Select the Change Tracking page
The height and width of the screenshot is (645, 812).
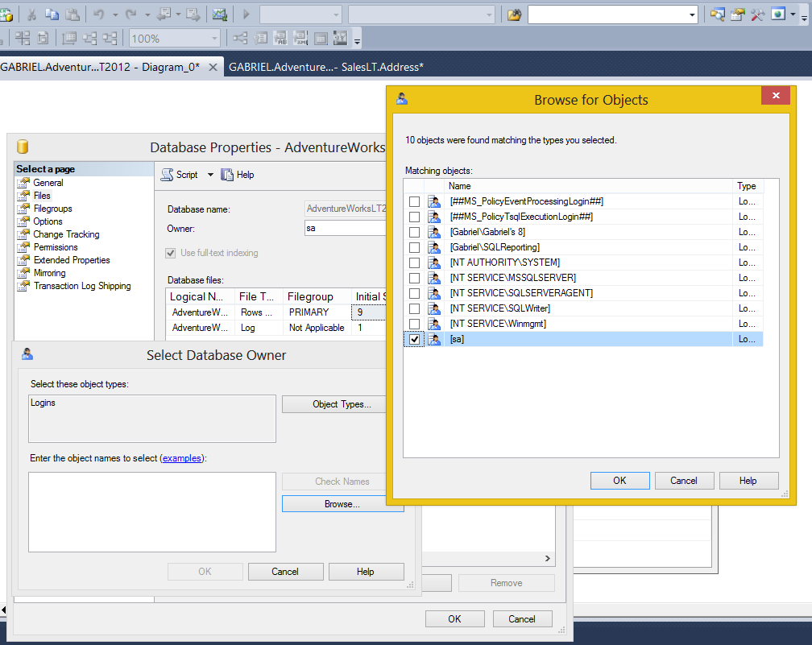pyautogui.click(x=66, y=234)
